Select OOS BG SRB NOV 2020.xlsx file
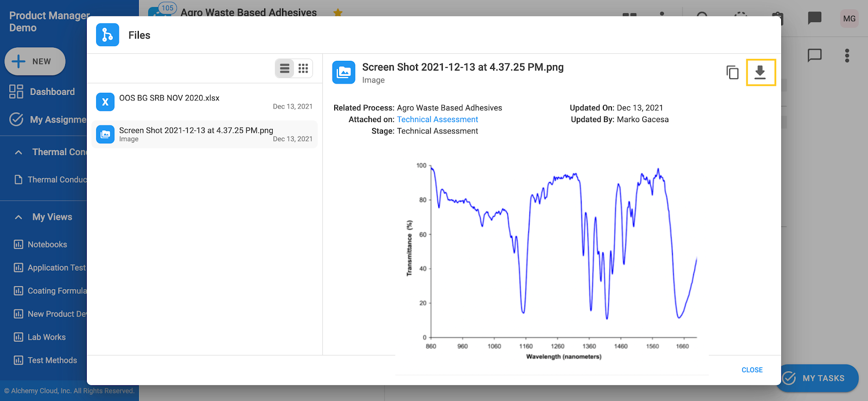This screenshot has height=401, width=868. tap(205, 101)
